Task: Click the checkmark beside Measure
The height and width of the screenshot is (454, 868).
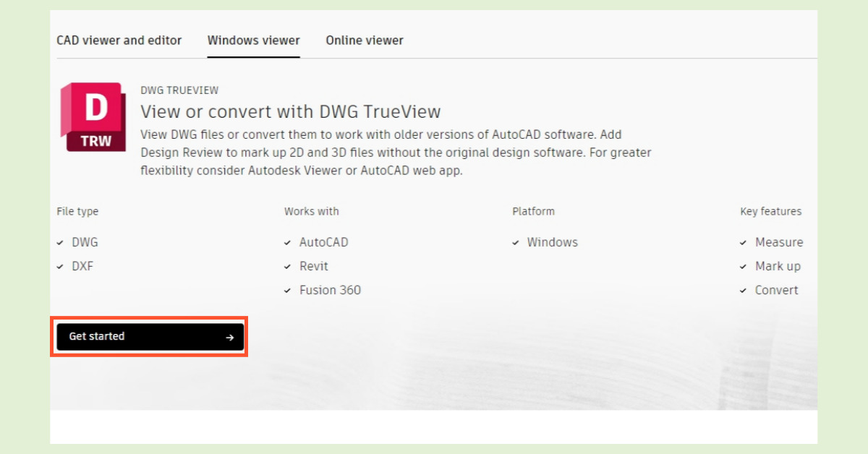Action: click(x=744, y=243)
